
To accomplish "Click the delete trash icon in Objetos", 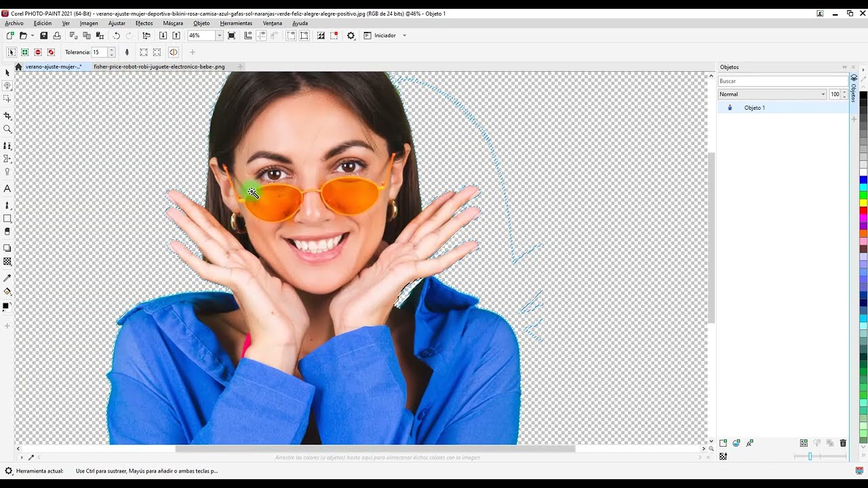I will (843, 443).
